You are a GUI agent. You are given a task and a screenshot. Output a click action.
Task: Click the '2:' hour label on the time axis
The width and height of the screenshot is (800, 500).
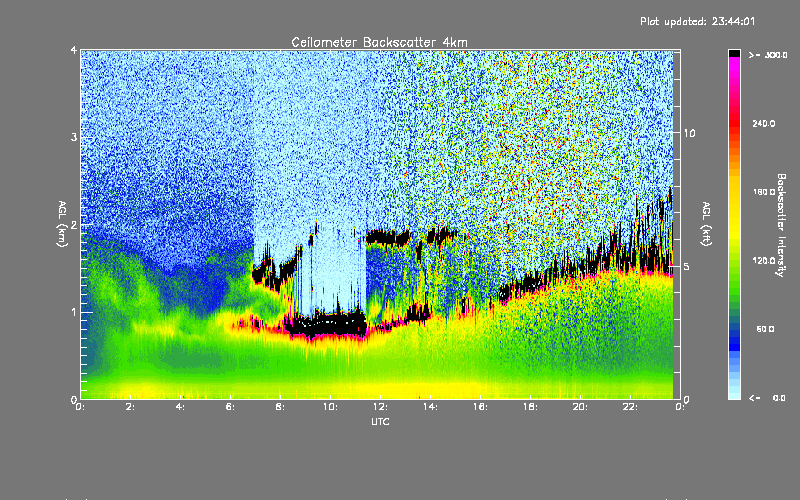click(130, 407)
